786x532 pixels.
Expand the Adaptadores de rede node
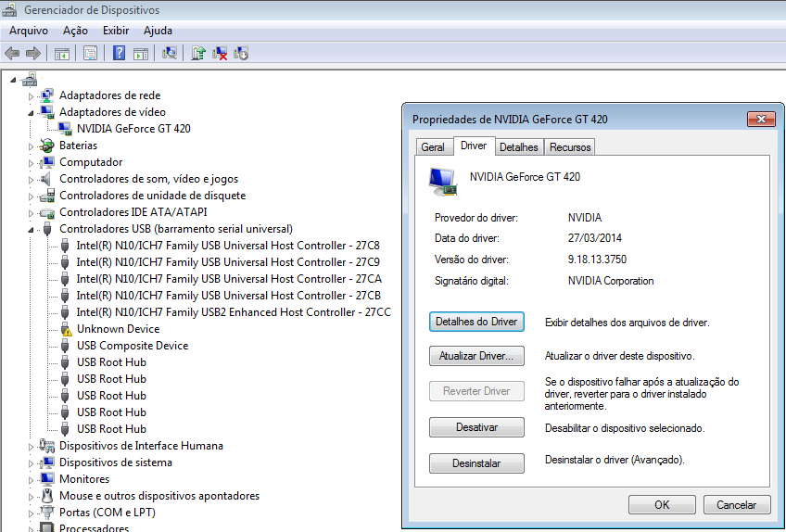point(32,96)
